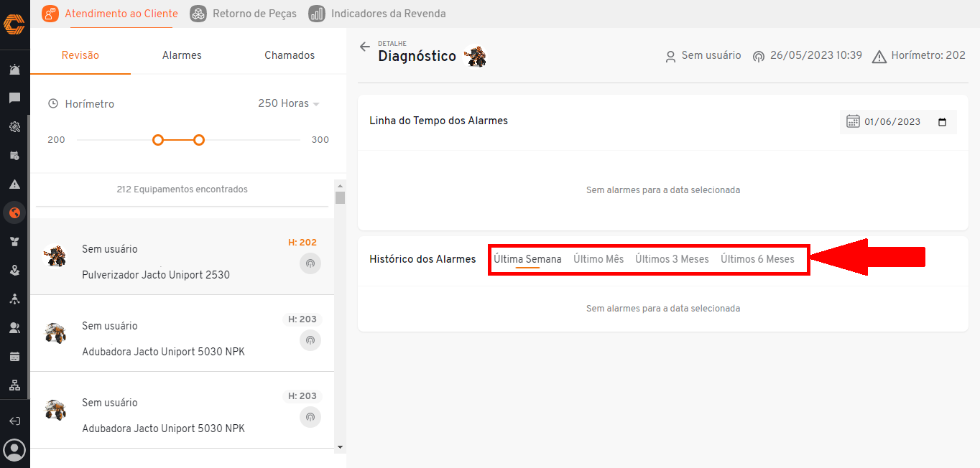Click the orange company logo in sidebar
Image resolution: width=980 pixels, height=468 pixels.
pyautogui.click(x=14, y=25)
